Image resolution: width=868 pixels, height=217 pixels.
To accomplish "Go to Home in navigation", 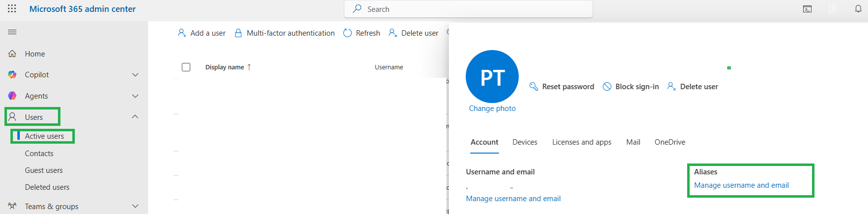I will tap(35, 54).
